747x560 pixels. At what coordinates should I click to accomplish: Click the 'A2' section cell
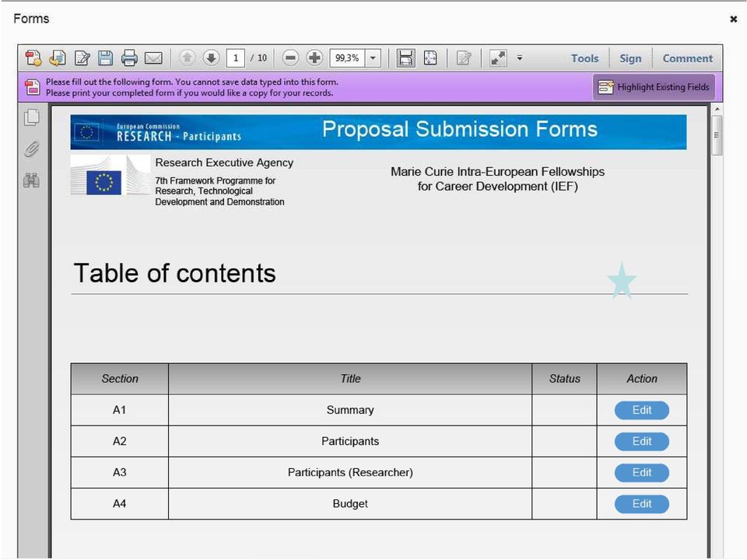pos(120,442)
